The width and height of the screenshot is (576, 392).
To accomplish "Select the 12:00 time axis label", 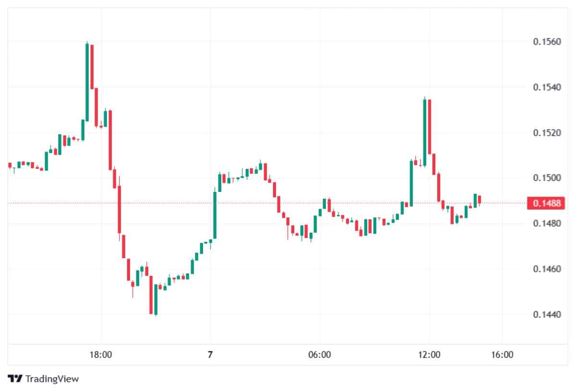I will (x=429, y=355).
